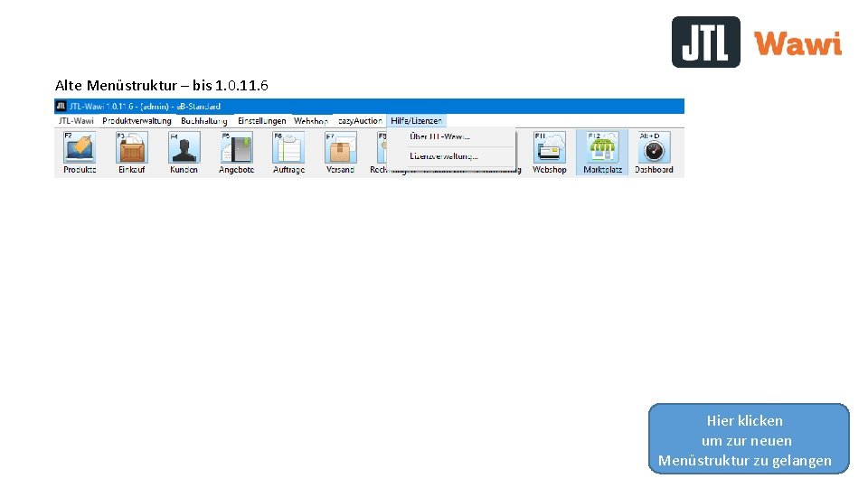Open the JTL-Wawi menu
The height and width of the screenshot is (488, 868).
tap(76, 120)
